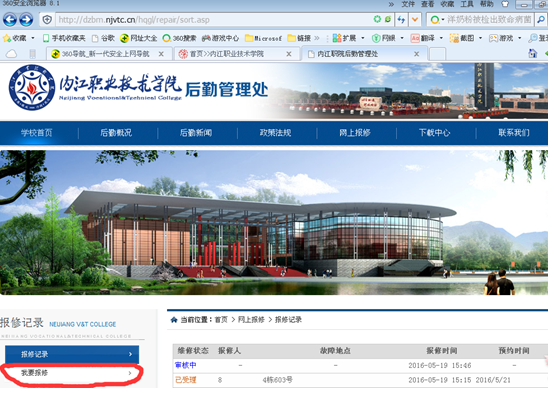Click the home icon beside 当前位置

click(x=174, y=319)
